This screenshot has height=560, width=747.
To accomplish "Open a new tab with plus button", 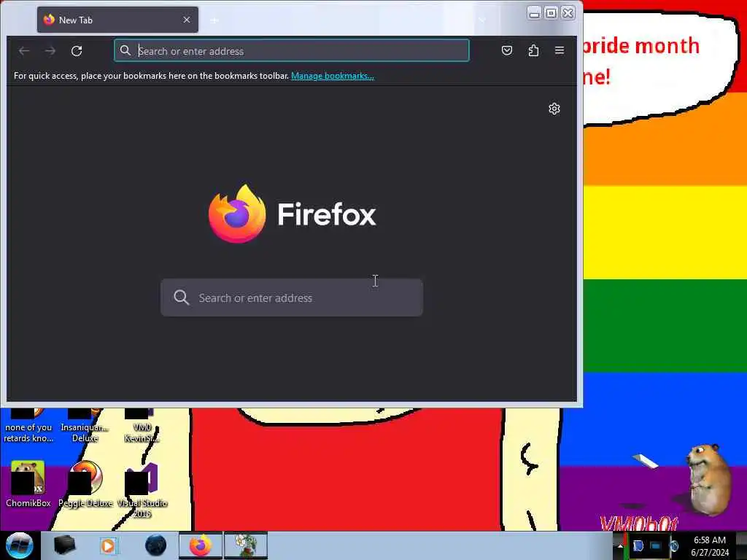I will (214, 20).
